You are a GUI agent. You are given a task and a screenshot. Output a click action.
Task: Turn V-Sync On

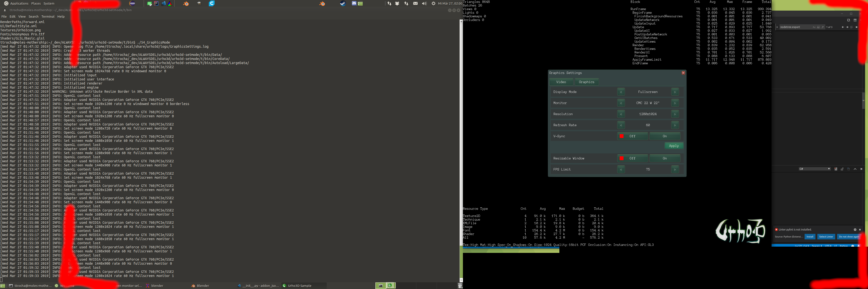665,136
